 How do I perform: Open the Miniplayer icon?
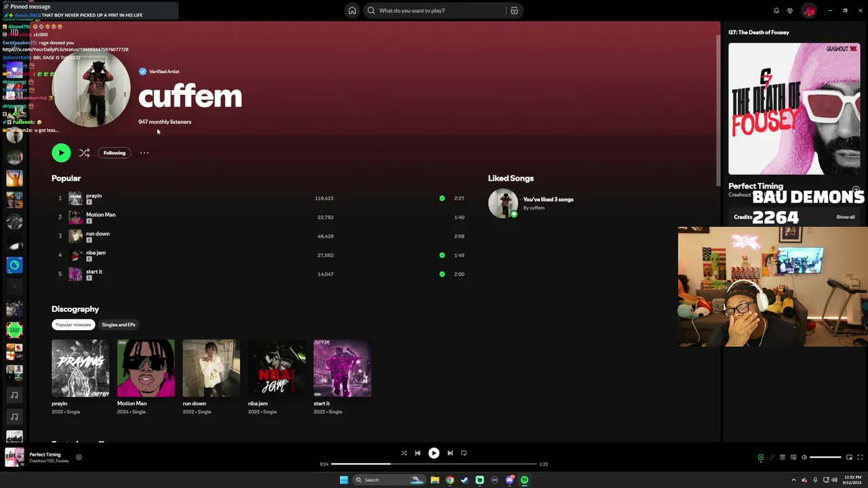(849, 457)
